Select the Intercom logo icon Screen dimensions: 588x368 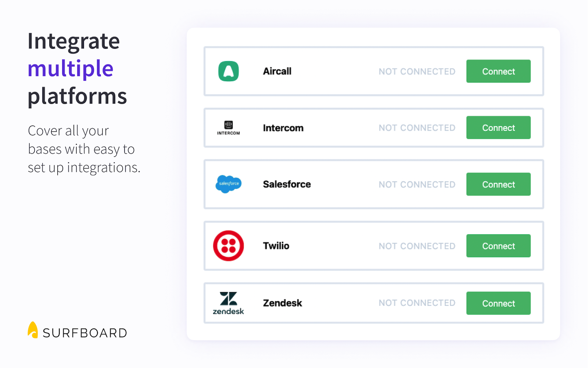click(x=228, y=127)
